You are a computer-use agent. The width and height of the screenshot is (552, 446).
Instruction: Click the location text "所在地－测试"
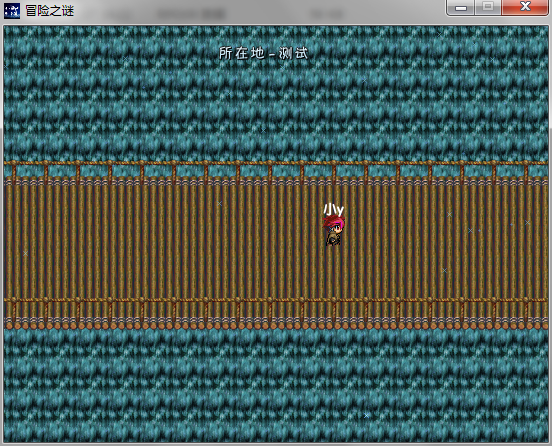pos(263,54)
